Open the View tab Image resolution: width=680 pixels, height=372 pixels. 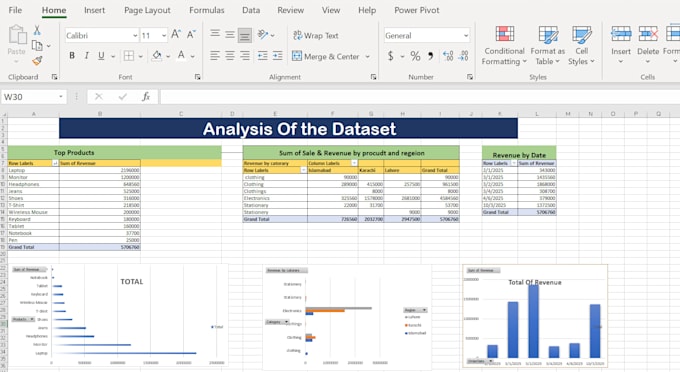click(331, 10)
